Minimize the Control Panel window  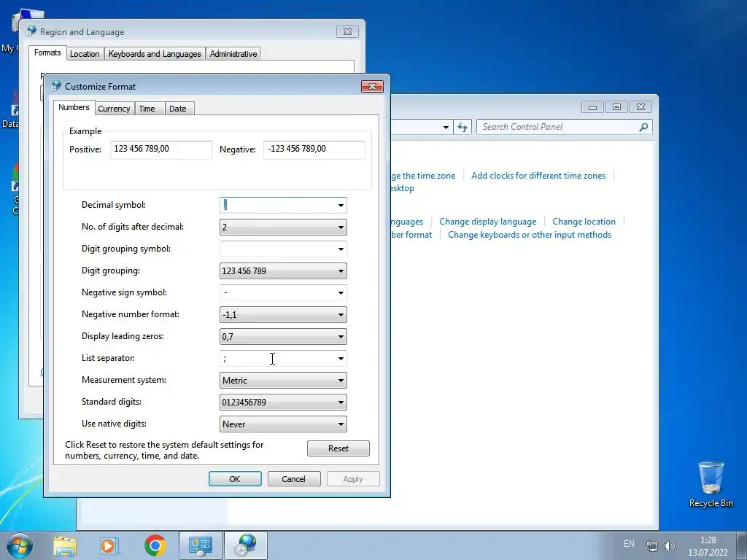pos(592,107)
